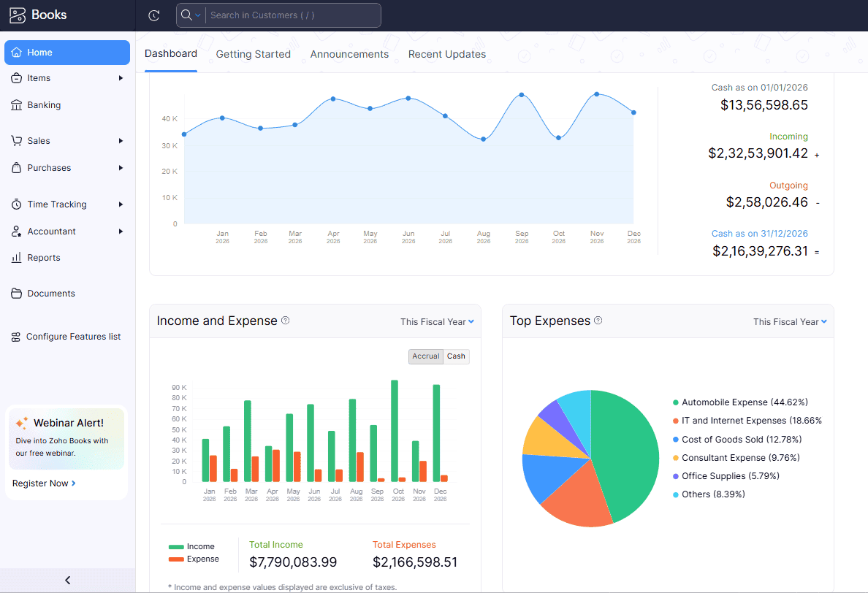
Task: Refresh the page with the reload icon
Action: coord(153,15)
